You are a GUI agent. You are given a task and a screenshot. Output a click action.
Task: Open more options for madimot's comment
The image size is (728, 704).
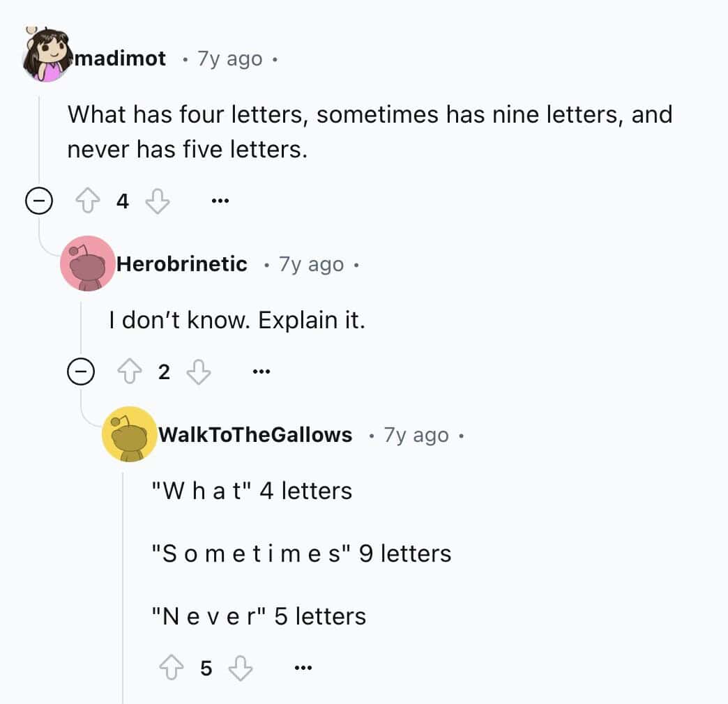click(x=220, y=202)
